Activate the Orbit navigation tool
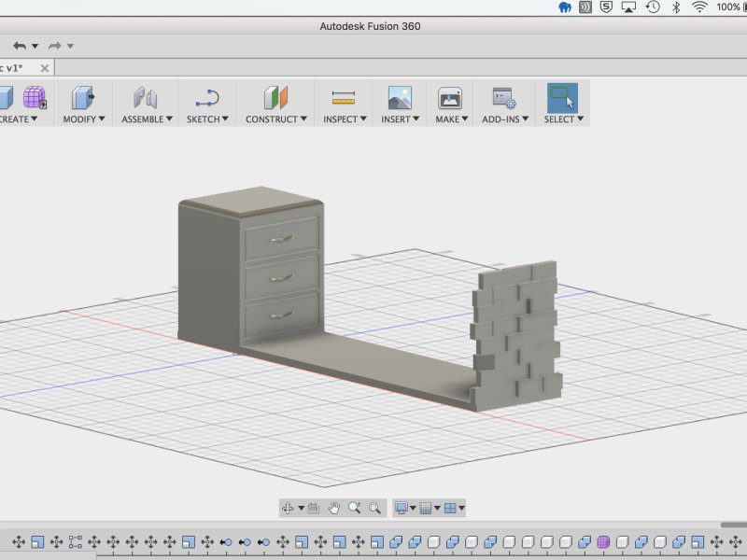The height and width of the screenshot is (560, 747). 288,508
